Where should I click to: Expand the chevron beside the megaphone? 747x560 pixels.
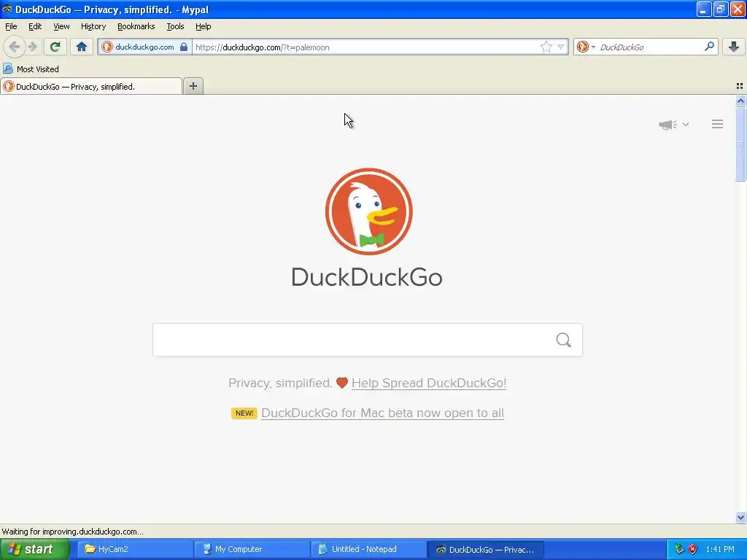click(x=686, y=124)
